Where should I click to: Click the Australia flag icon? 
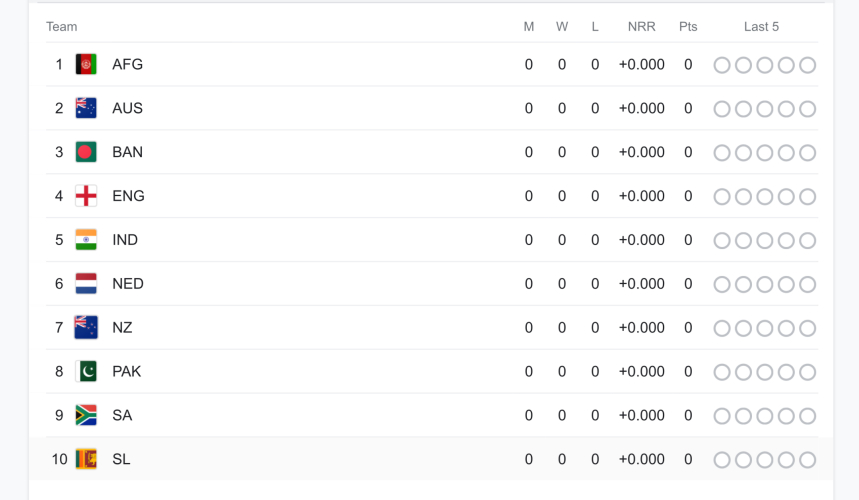[x=86, y=109]
